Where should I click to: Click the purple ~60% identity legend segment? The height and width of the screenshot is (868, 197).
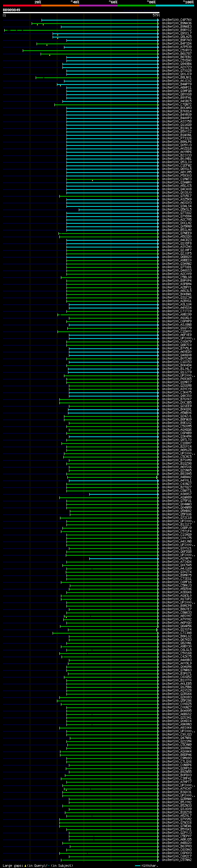coord(98,6)
